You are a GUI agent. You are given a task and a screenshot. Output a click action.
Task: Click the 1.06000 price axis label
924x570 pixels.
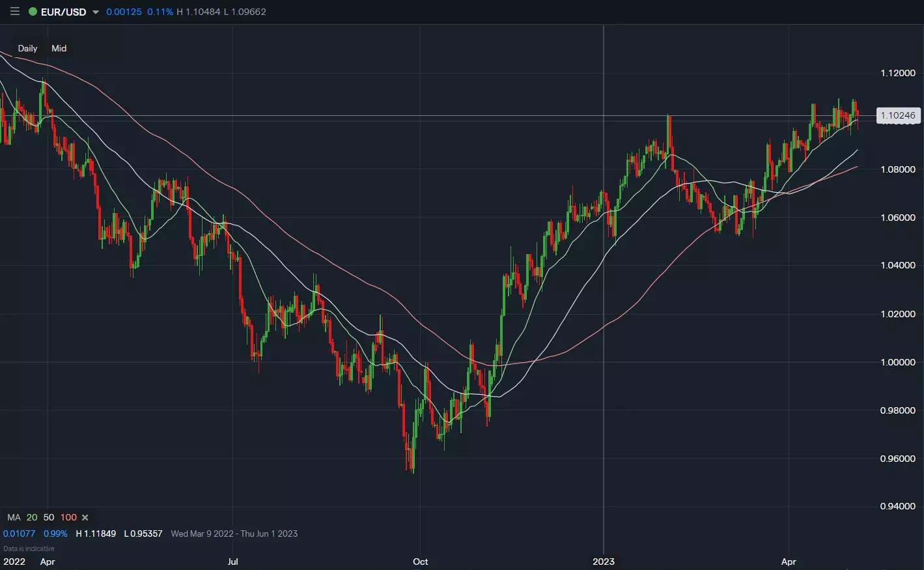point(898,218)
